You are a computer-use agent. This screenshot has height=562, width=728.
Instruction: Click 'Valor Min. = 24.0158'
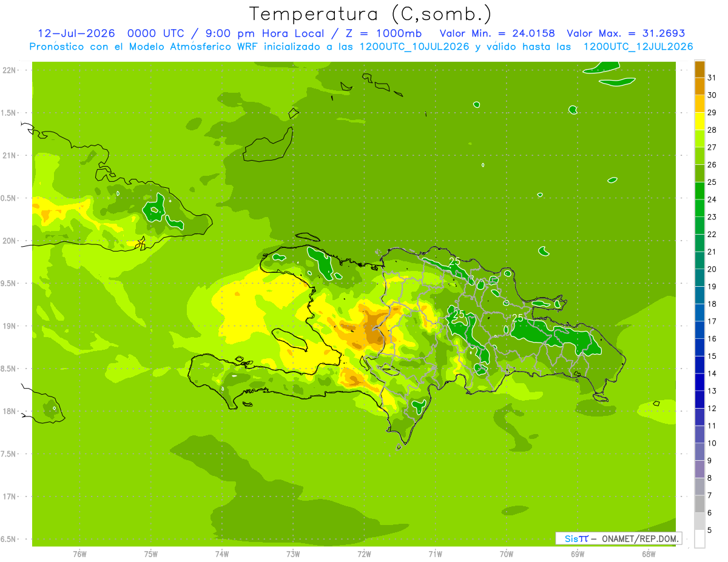point(497,33)
